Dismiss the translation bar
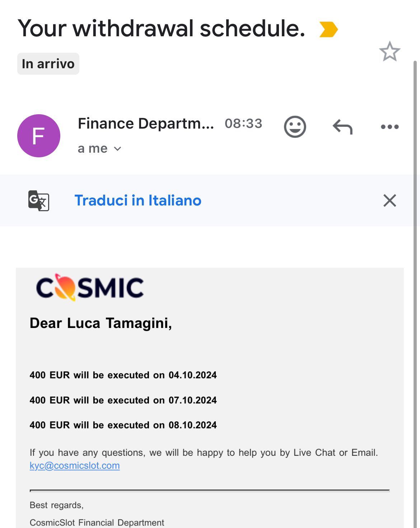The width and height of the screenshot is (420, 528). point(389,200)
